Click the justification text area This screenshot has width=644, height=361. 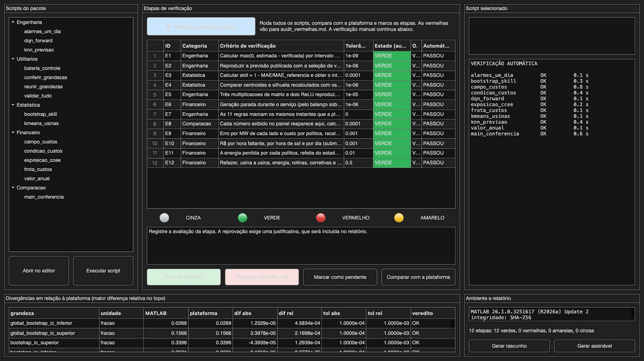pos(301,246)
